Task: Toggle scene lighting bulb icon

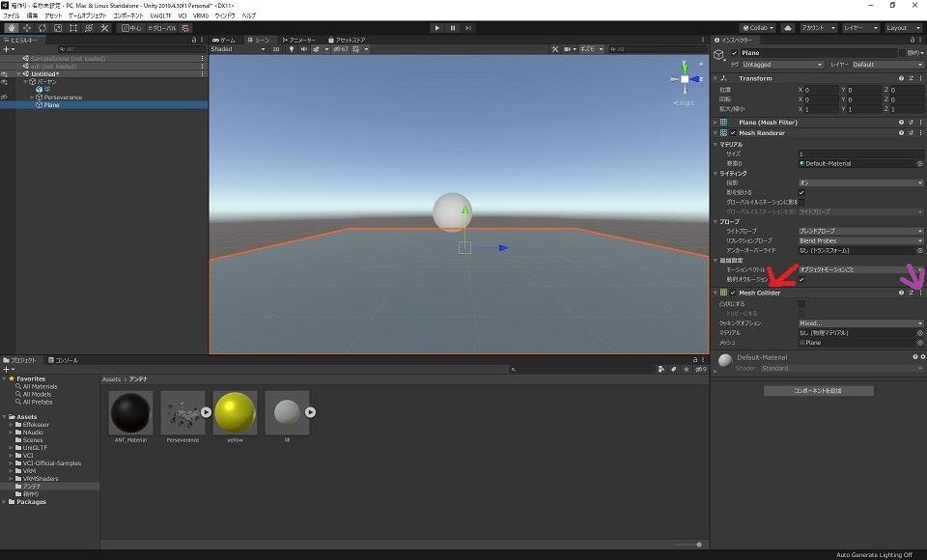Action: (292, 49)
